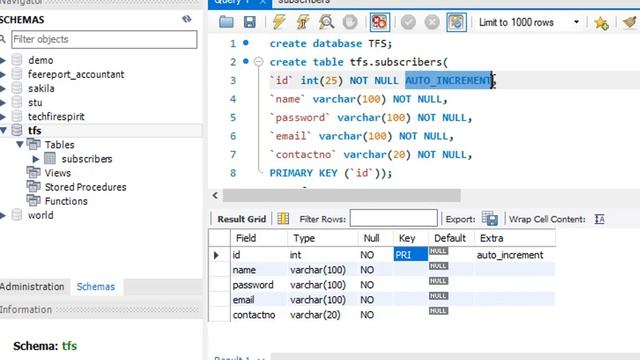Refresh schemas list icon
This screenshot has height=360, width=640.
click(187, 19)
